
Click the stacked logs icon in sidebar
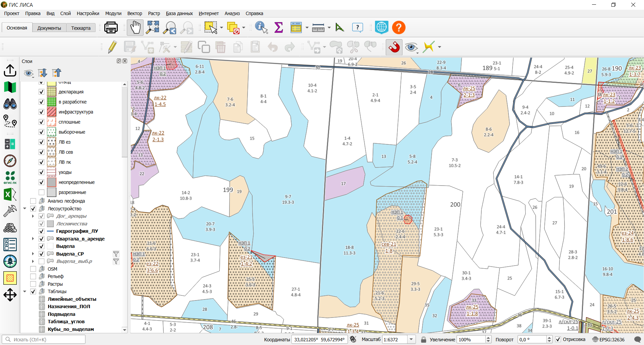10,228
